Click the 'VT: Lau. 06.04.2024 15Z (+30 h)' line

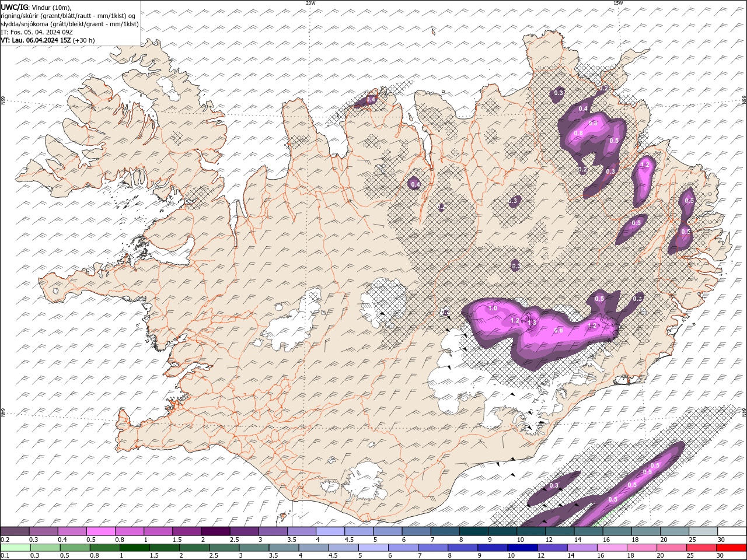(x=48, y=40)
